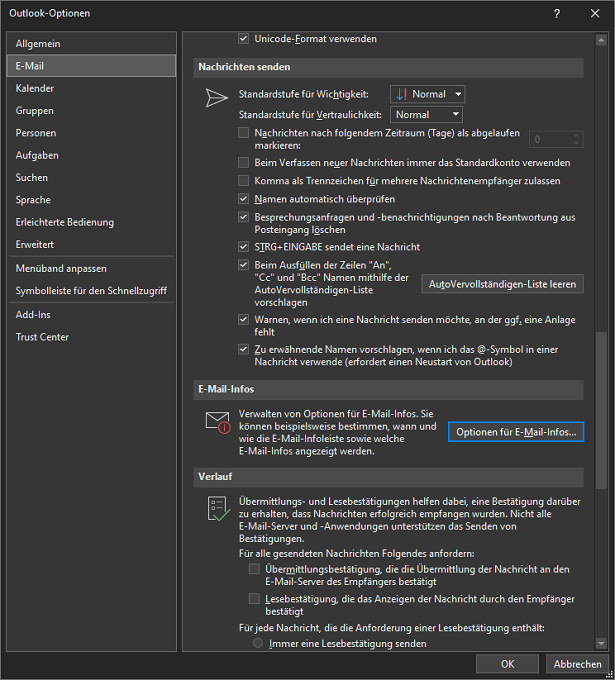Toggle 'STRG+EINGABE sendet eine Nachricht' checkbox

tap(244, 247)
